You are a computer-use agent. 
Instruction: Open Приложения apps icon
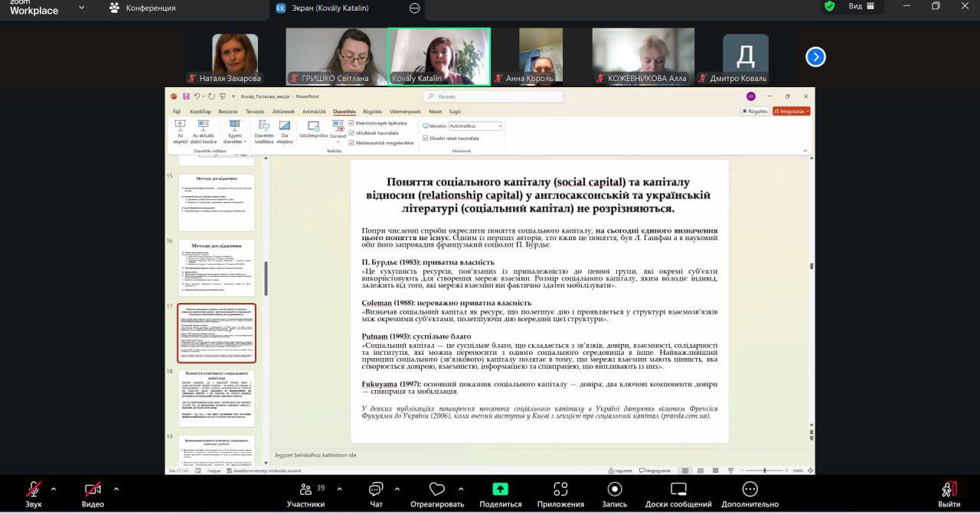560,490
